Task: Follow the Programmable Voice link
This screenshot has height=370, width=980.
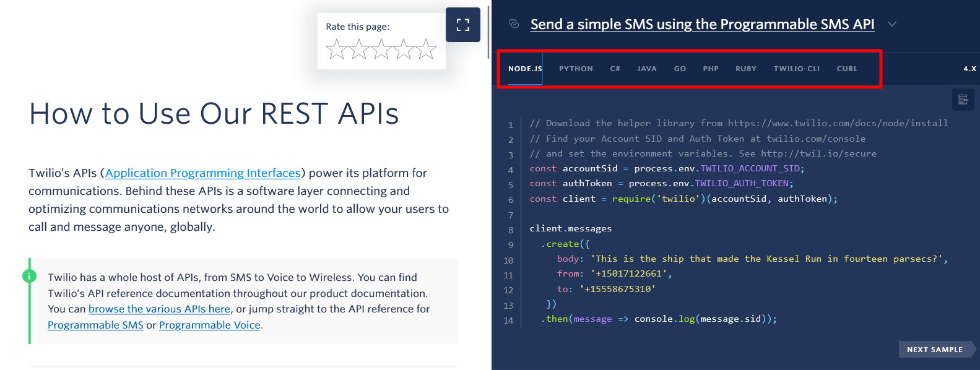Action: [209, 325]
